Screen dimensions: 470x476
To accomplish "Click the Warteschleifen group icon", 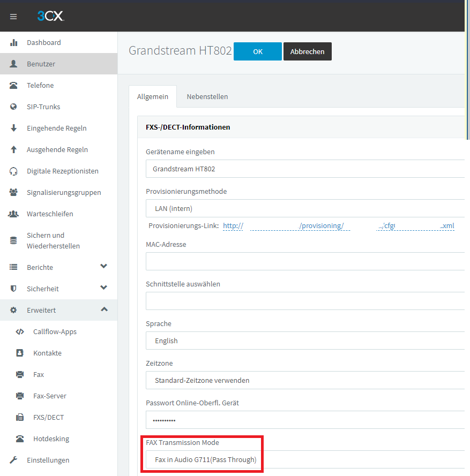I will [x=14, y=214].
